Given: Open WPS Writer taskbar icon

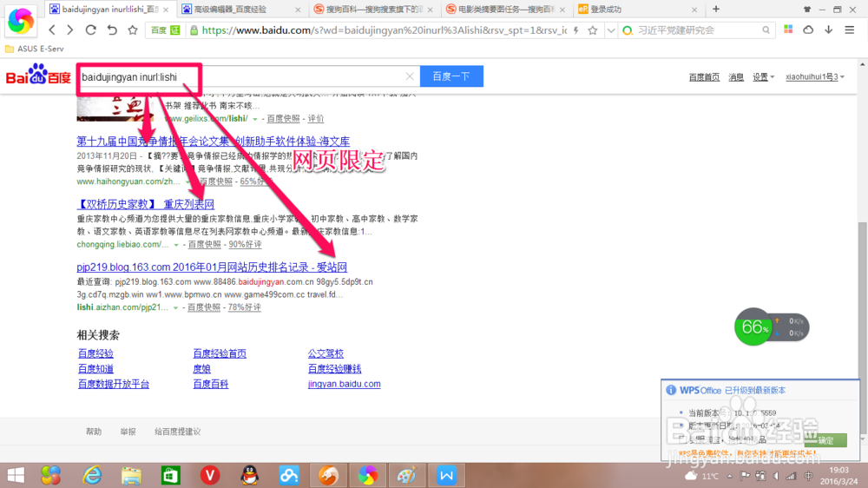Looking at the screenshot, I should [446, 475].
